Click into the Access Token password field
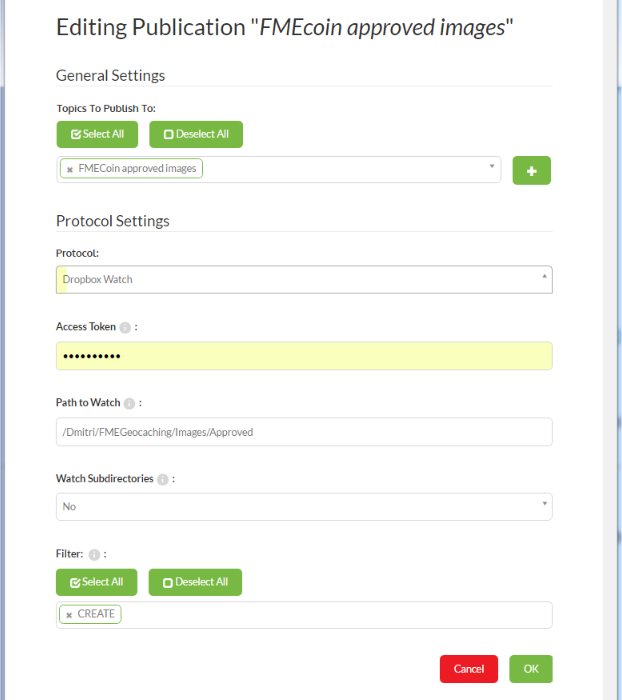 (303, 356)
